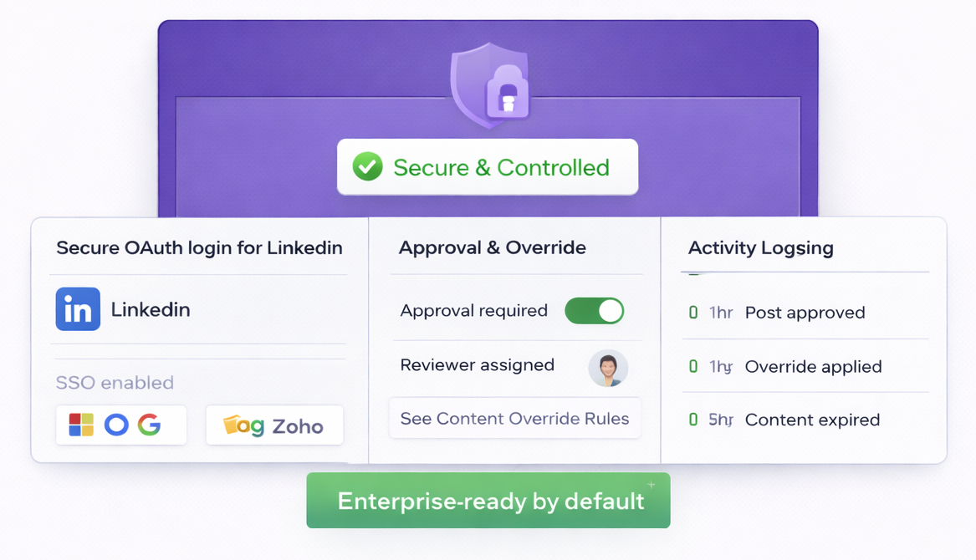
Task: Click the Zoho logo icon
Action: 243,425
